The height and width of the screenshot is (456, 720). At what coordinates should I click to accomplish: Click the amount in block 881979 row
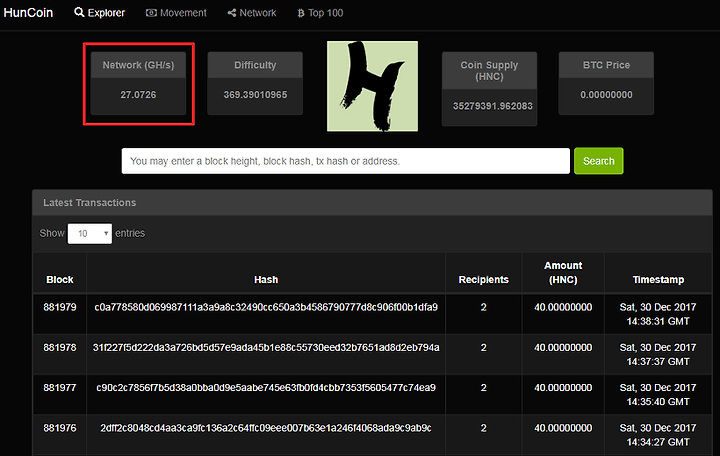pyautogui.click(x=563, y=307)
